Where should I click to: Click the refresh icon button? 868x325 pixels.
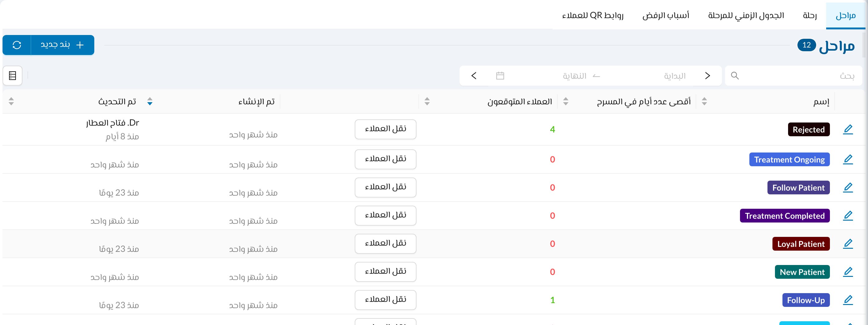click(17, 45)
